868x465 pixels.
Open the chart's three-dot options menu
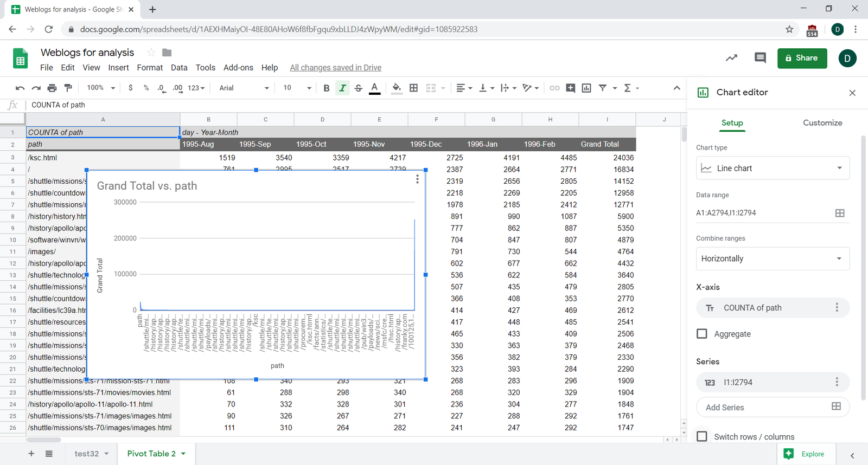pos(417,179)
